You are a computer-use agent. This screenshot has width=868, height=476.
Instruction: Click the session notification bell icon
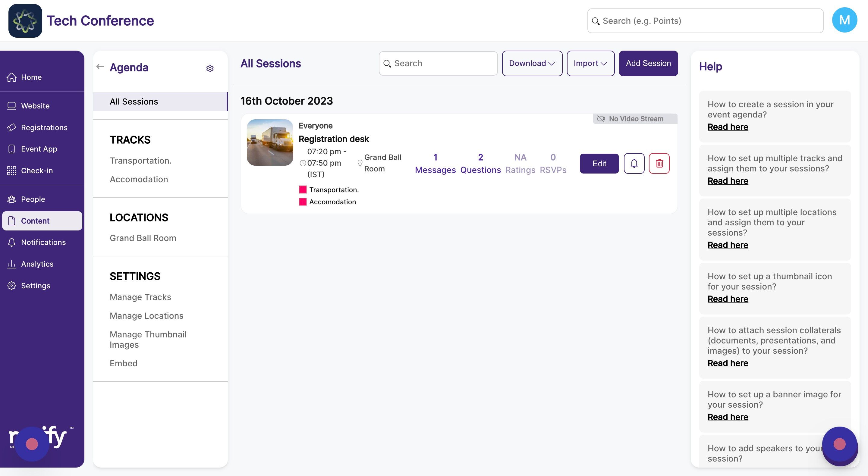click(634, 163)
